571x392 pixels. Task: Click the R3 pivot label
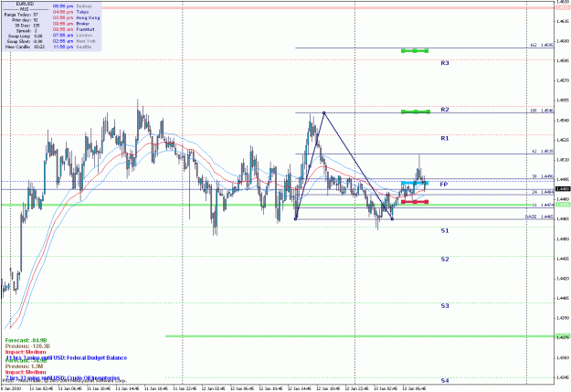445,63
